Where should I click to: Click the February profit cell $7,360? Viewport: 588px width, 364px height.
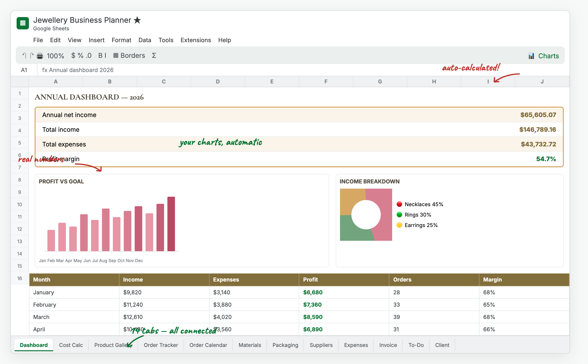344,305
